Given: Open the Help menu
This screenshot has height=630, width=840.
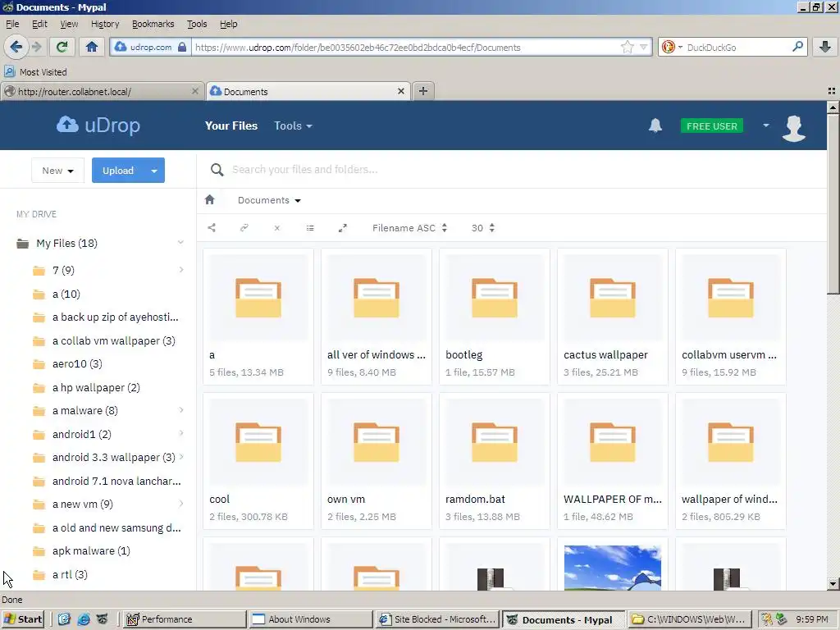Looking at the screenshot, I should (228, 24).
